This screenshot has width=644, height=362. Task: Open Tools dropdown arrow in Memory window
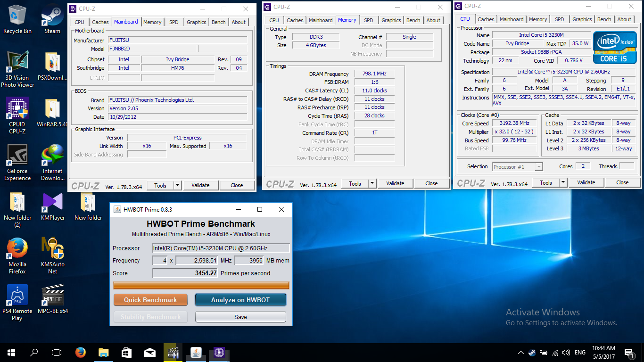coord(372,183)
